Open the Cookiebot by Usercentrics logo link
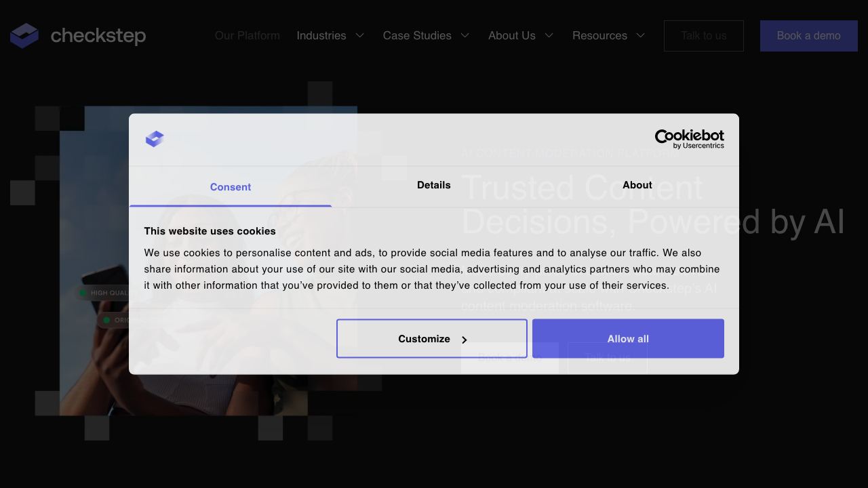 point(689,139)
